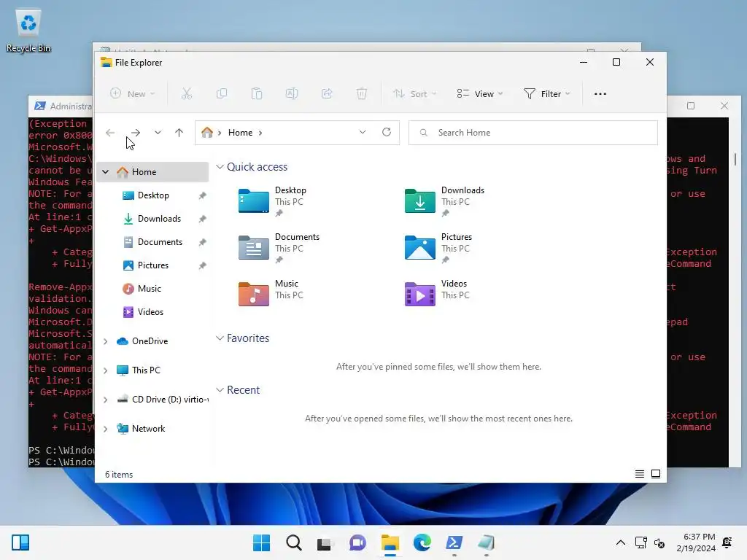Open address bar history dropdown
The height and width of the screenshot is (560, 747).
[x=363, y=133]
